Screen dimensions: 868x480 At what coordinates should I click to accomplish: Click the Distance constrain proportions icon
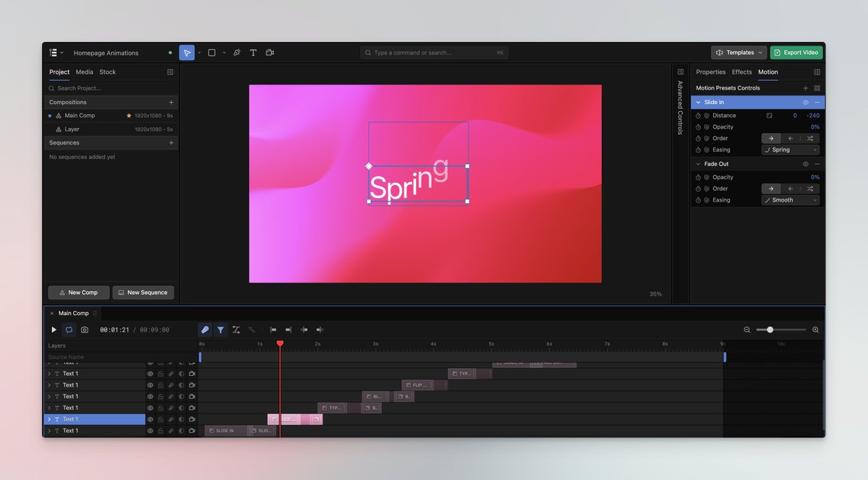pos(770,116)
